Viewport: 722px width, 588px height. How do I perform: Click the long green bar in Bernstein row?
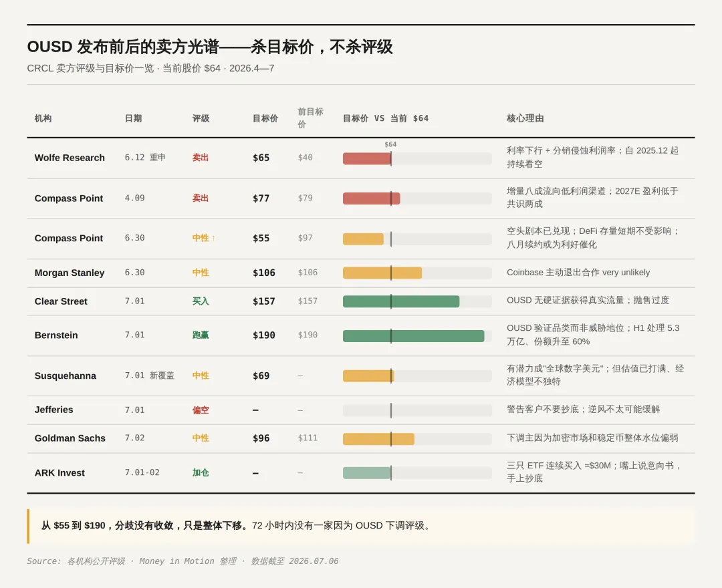coord(414,336)
